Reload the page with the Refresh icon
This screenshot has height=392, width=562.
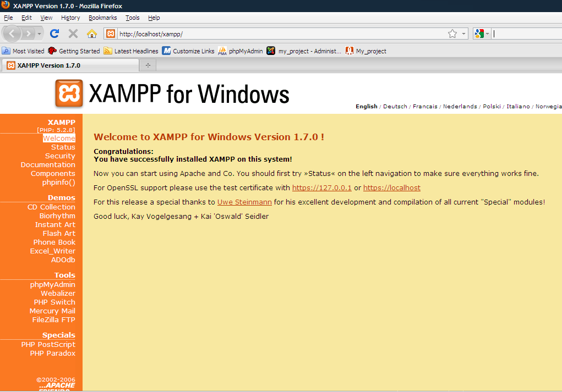coord(54,34)
